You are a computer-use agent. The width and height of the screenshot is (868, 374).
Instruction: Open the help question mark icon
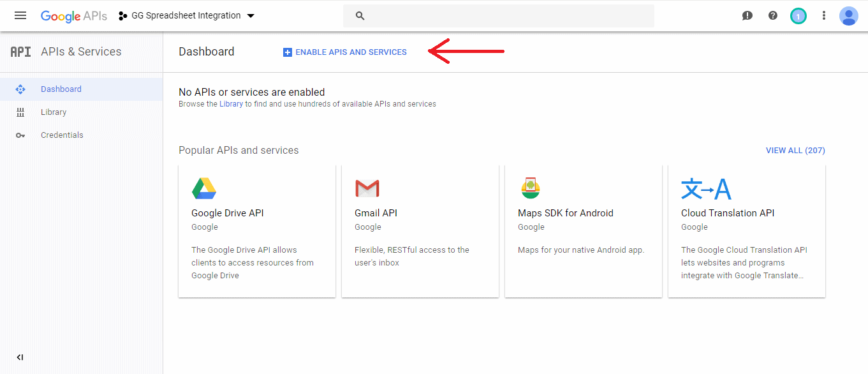coord(773,15)
